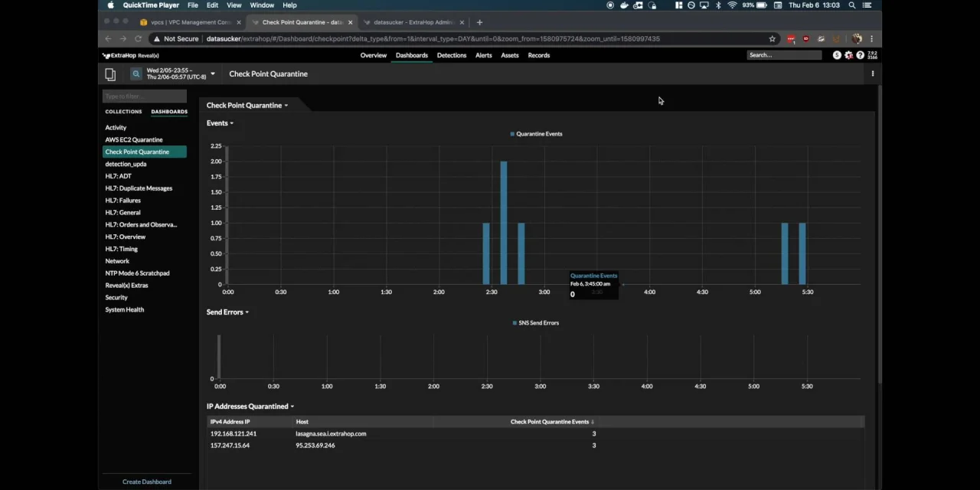Open the Reveal(x) Extras dashboard
The height and width of the screenshot is (490, 980).
click(x=127, y=286)
